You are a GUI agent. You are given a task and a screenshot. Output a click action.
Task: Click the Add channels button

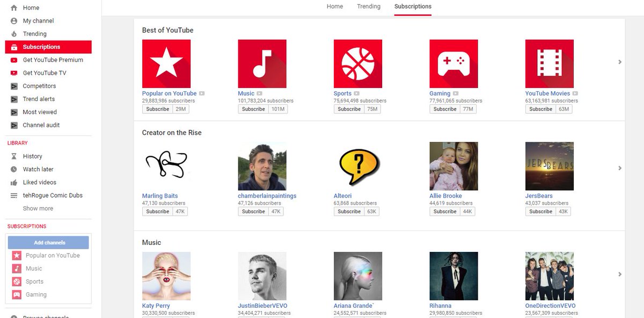click(49, 242)
